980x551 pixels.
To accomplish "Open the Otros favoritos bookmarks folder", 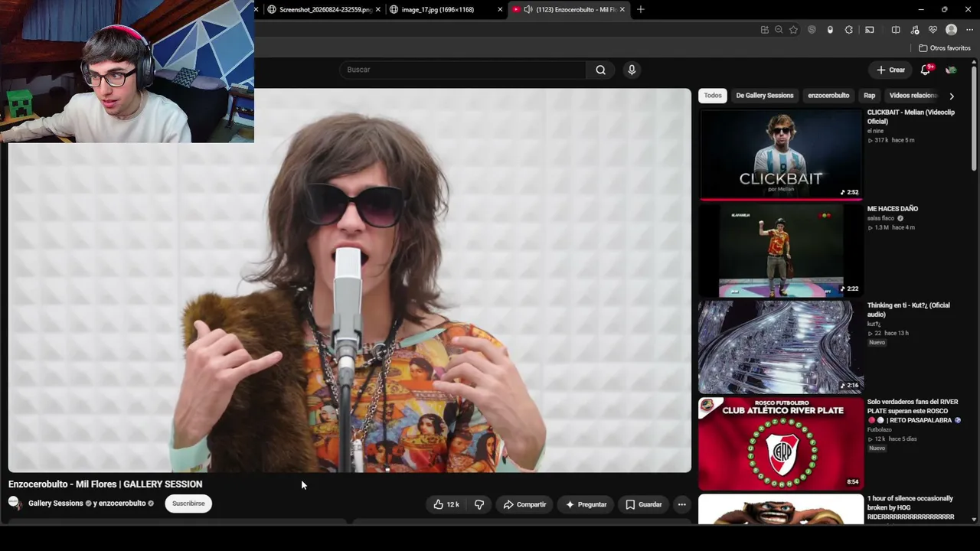I will [945, 48].
